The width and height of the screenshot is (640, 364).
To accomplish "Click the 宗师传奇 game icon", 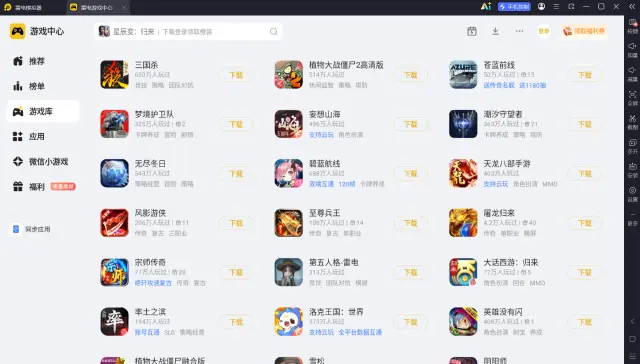I will click(115, 272).
